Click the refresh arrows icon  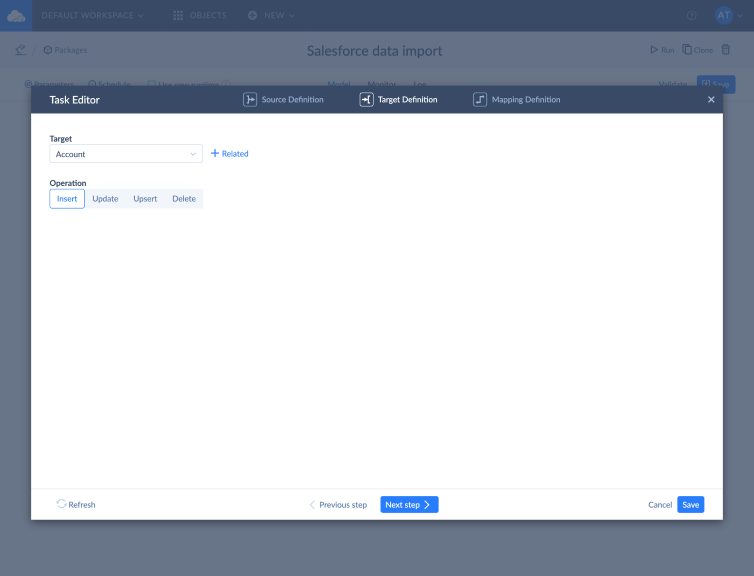(61, 504)
